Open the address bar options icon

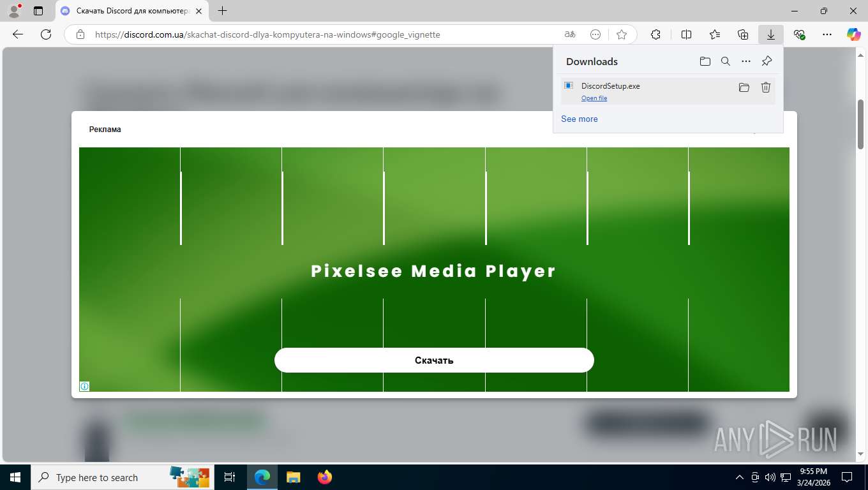click(x=595, y=34)
